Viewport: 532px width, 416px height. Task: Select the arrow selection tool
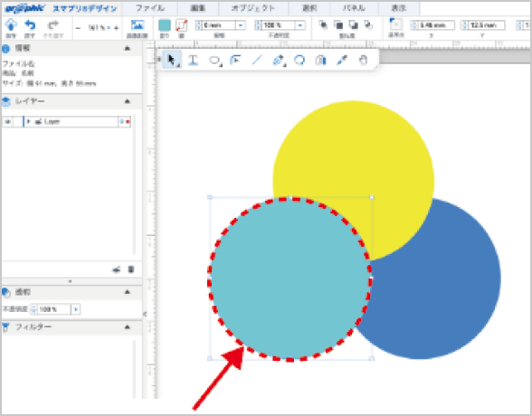point(172,60)
